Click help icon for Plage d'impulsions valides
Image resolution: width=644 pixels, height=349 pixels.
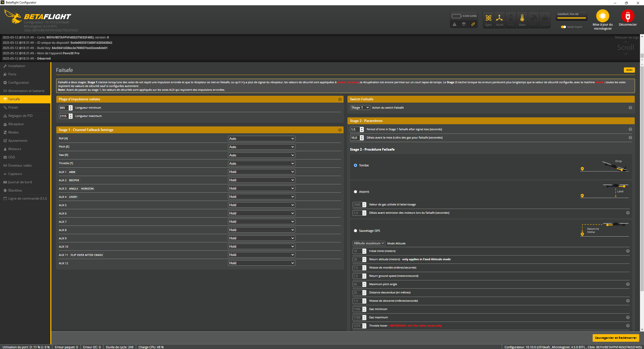click(x=340, y=99)
